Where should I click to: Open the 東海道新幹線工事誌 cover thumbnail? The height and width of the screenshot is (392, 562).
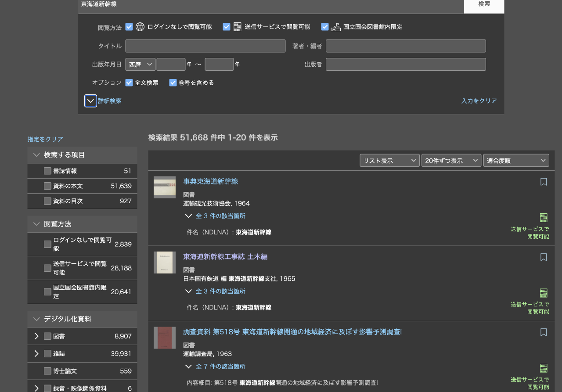[x=165, y=263]
